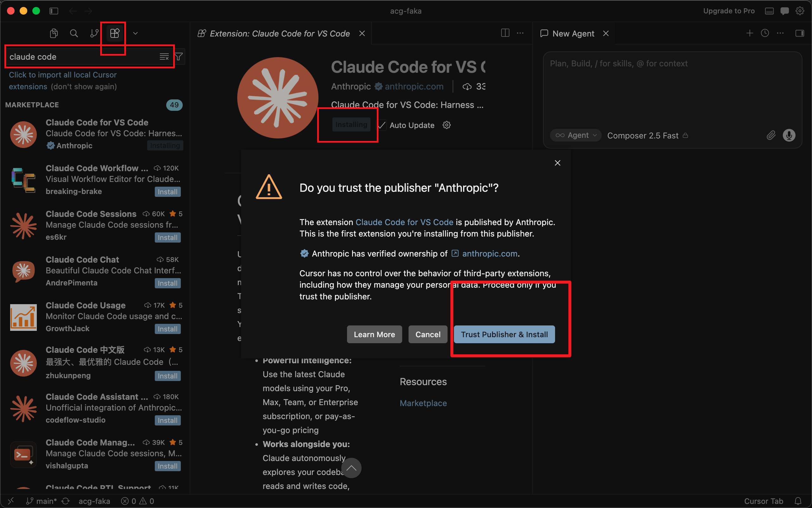This screenshot has width=812, height=508.
Task: Close the trust publisher dialog with X
Action: click(x=557, y=163)
